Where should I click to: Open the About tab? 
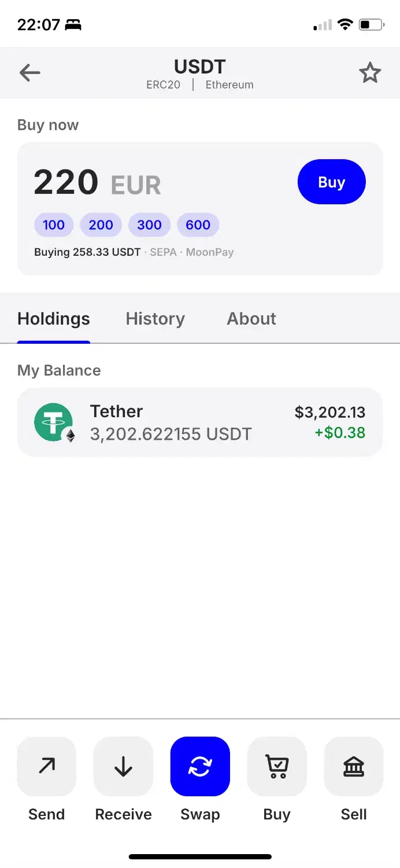click(251, 319)
